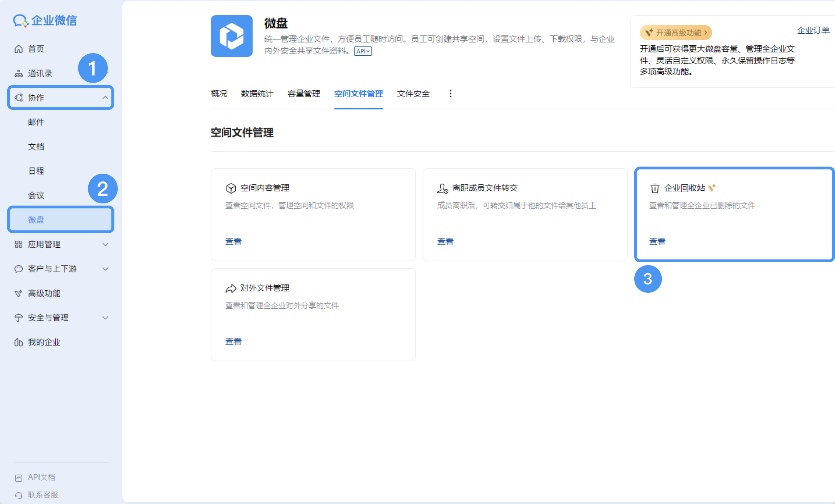This screenshot has height=504, width=835.
Task: Click the 企业微信 logo
Action: pos(45,21)
